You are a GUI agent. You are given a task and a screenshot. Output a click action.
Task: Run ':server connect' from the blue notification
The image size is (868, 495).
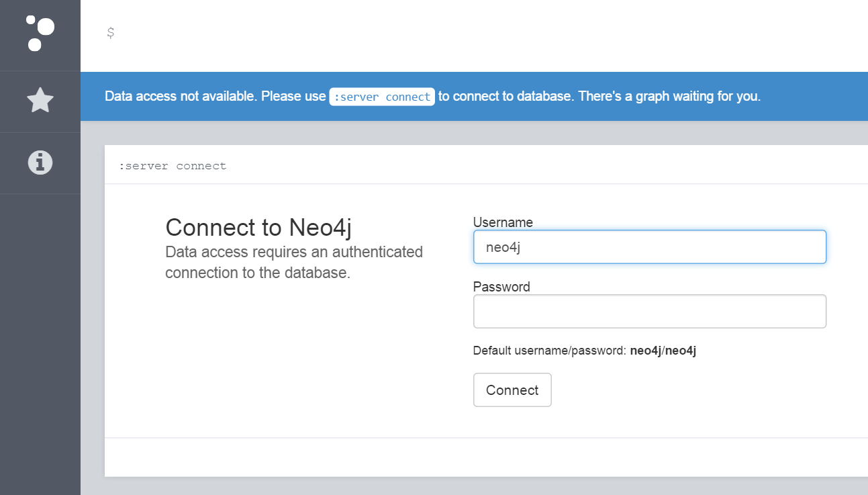(381, 96)
